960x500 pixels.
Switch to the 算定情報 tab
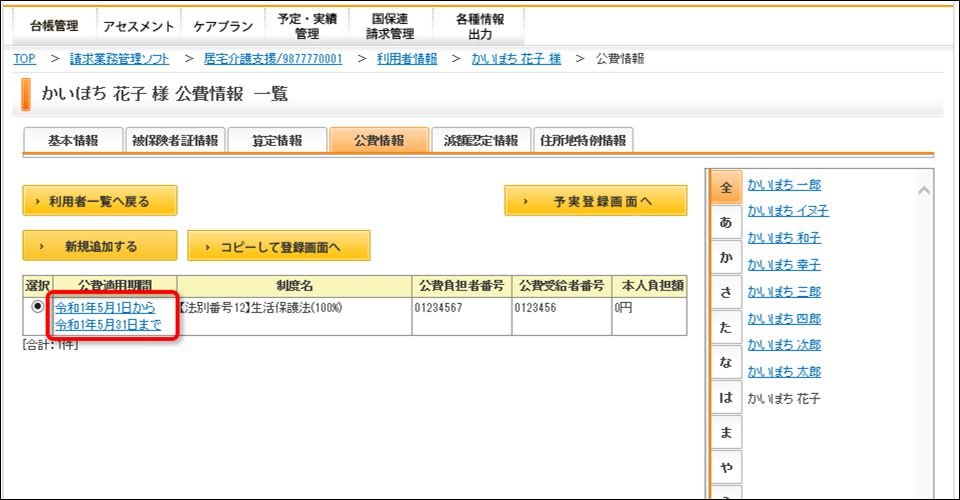pyautogui.click(x=277, y=140)
